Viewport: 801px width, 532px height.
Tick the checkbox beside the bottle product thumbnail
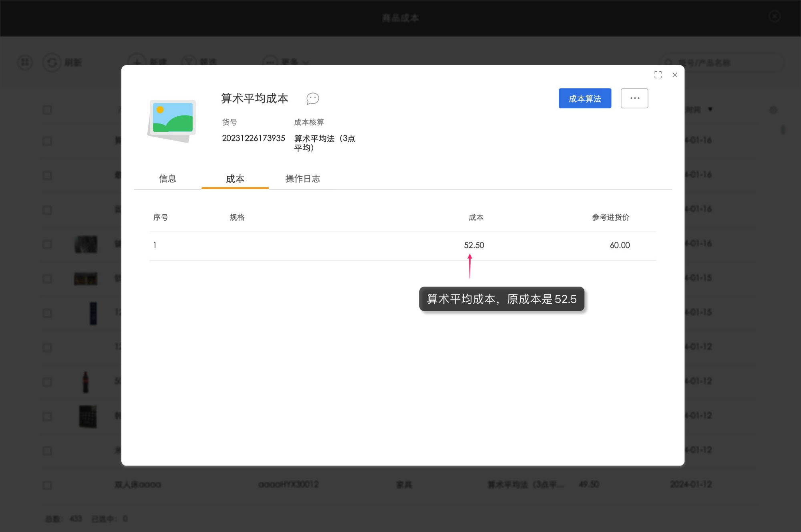47,381
